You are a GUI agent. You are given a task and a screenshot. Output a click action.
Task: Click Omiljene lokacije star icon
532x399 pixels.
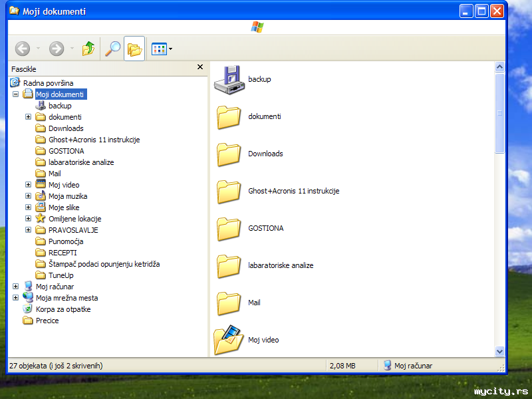click(41, 218)
